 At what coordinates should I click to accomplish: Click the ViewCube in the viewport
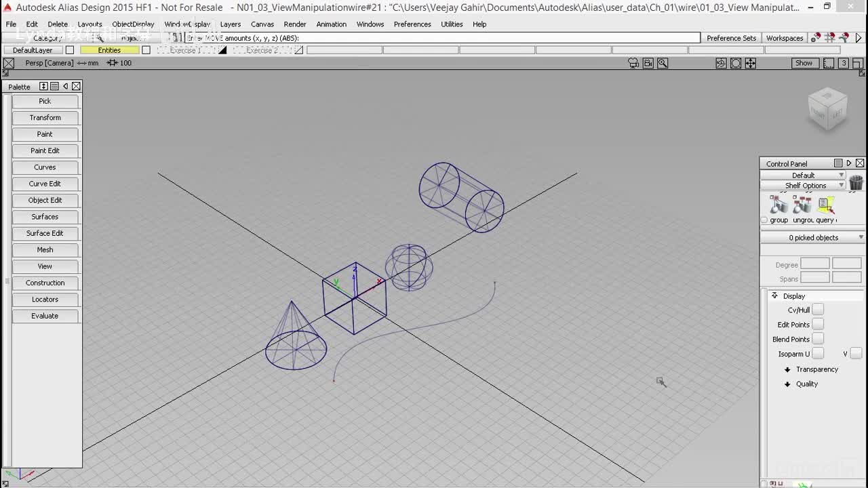pyautogui.click(x=827, y=108)
